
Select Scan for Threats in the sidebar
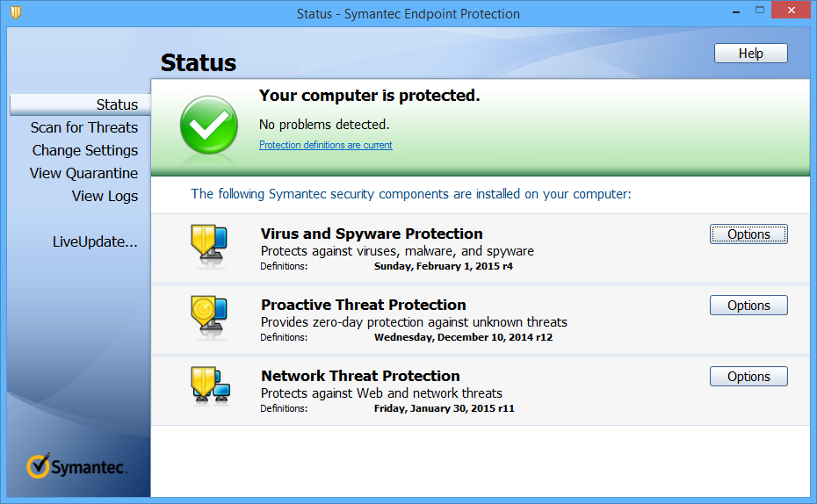tap(83, 127)
